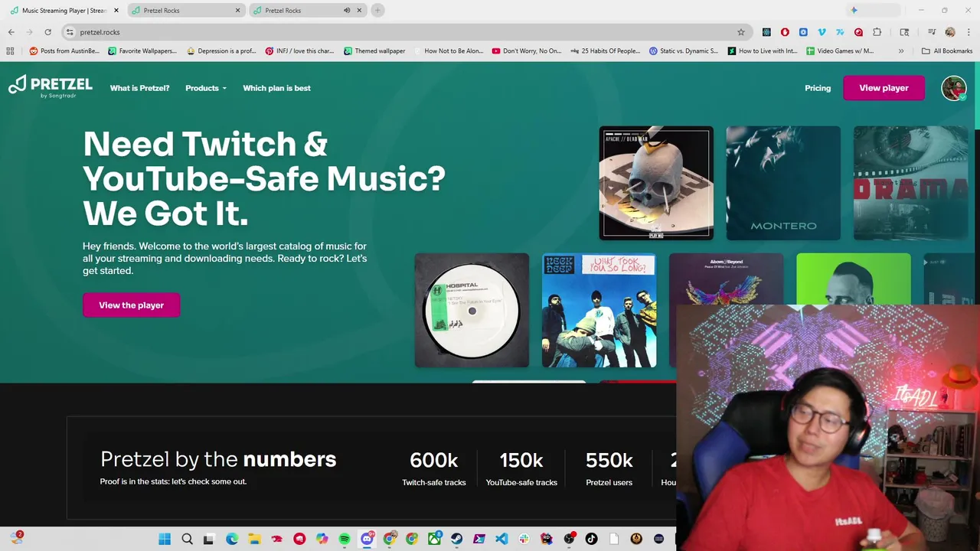
Task: Open the Depression is a prof... bookmark
Action: point(221,51)
